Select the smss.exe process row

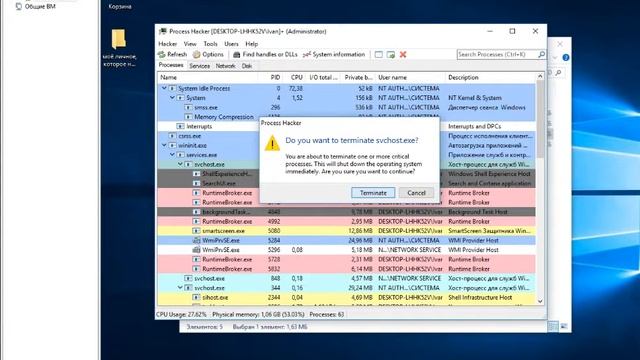[x=347, y=107]
